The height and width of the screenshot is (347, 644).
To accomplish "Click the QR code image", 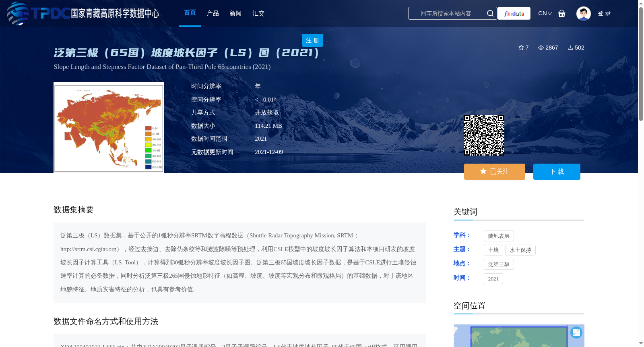I will 484,135.
